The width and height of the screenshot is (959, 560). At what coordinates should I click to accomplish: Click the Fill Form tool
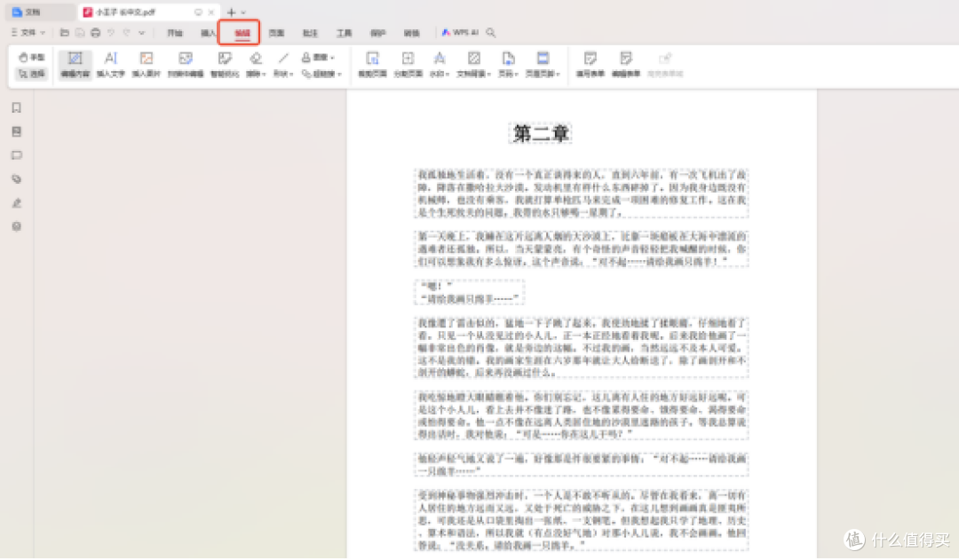tap(590, 64)
